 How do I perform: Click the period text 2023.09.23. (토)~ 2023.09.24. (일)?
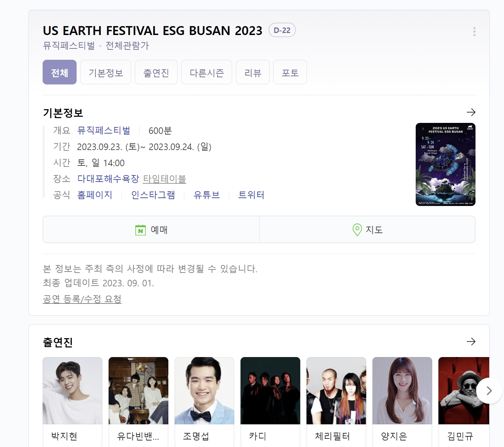coord(144,147)
